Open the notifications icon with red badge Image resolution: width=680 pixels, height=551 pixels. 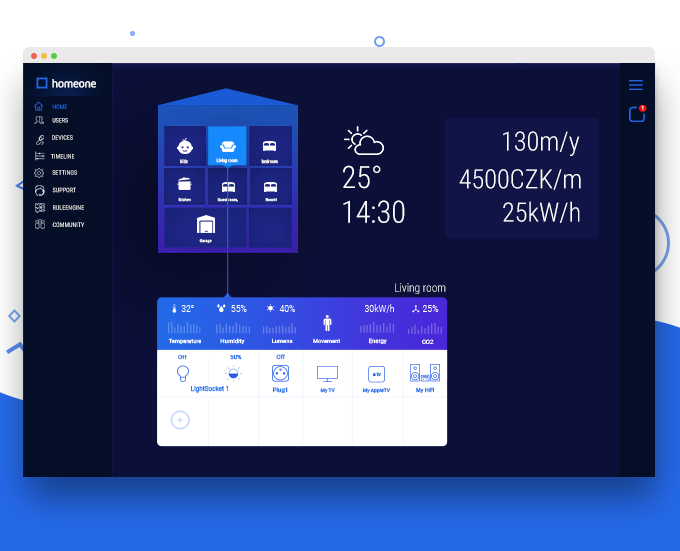click(637, 114)
